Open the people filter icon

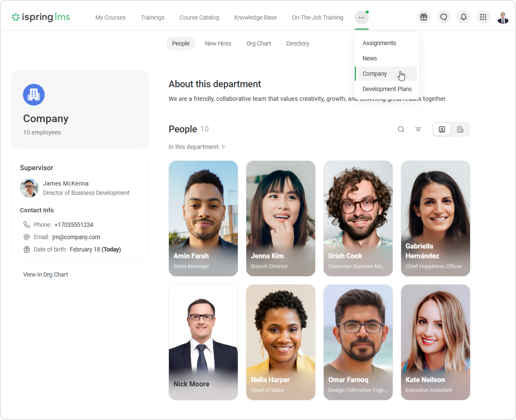coord(418,129)
